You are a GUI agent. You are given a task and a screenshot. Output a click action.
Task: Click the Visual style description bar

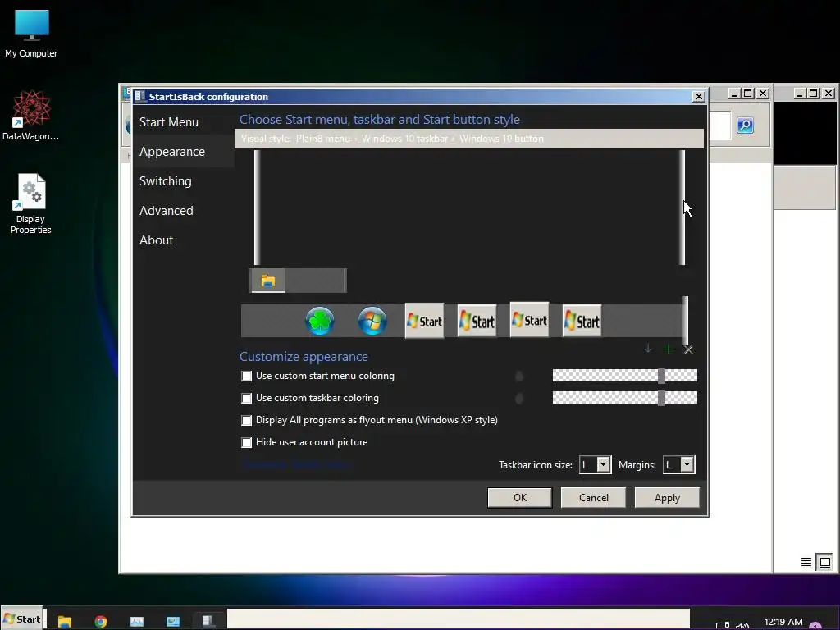tap(469, 139)
